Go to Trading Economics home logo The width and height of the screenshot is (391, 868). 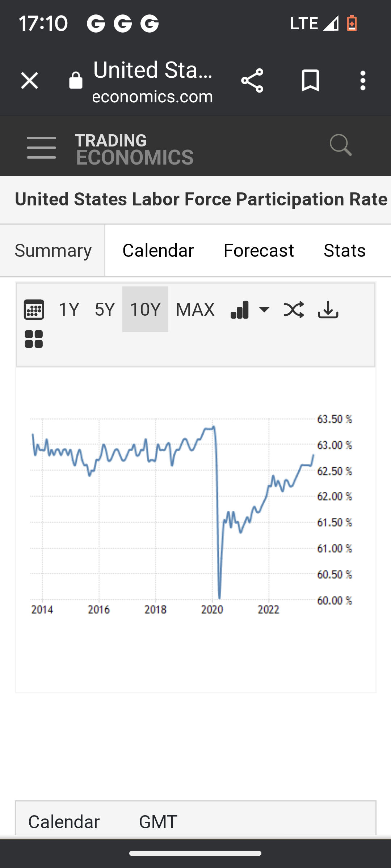coord(134,149)
